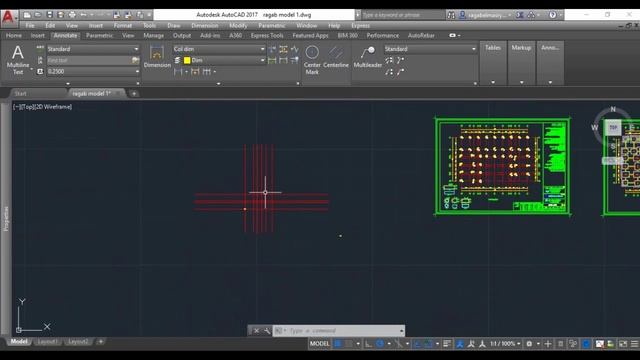640x360 pixels.
Task: Click the yellow Dim layer color swatch
Action: (x=187, y=60)
